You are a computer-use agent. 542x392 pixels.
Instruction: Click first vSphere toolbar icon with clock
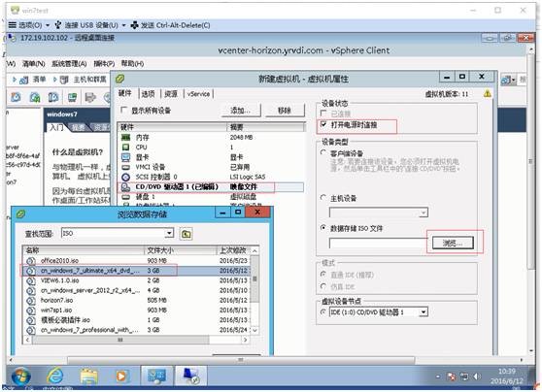(x=16, y=97)
